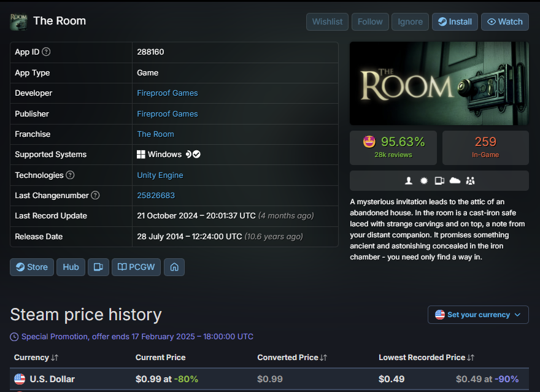Image resolution: width=540 pixels, height=392 pixels.
Task: Open the Hub button
Action: tap(71, 267)
